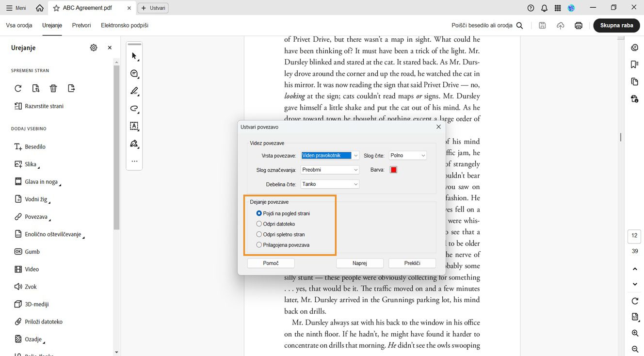Open the user profile avatar
Viewport: 644px width, 356px height.
(571, 8)
